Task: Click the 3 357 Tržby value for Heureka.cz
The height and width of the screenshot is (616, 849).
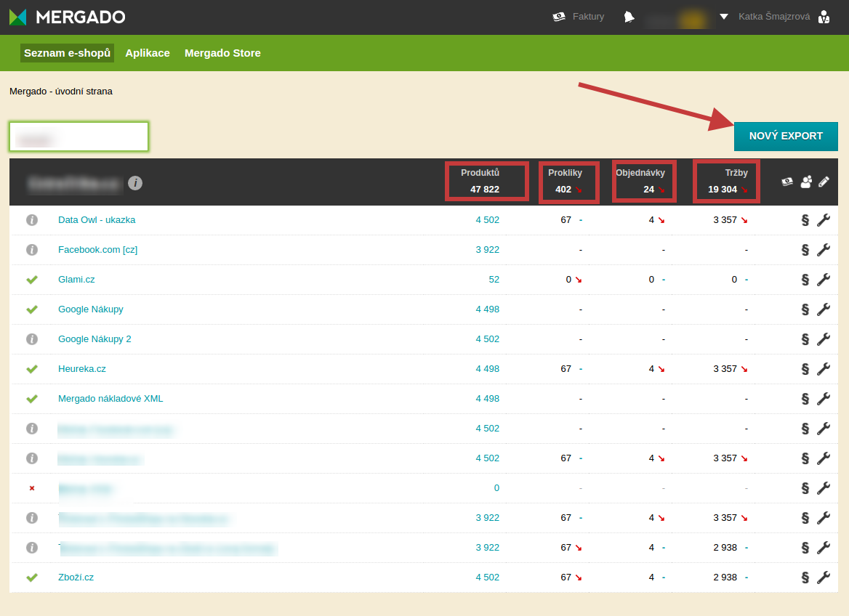Action: pyautogui.click(x=725, y=368)
